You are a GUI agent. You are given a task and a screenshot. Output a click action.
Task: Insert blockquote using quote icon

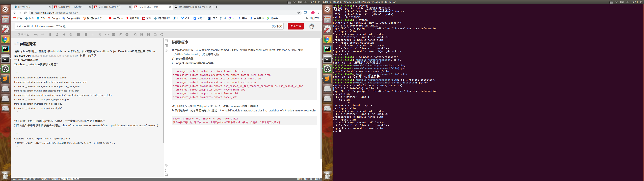(x=100, y=35)
